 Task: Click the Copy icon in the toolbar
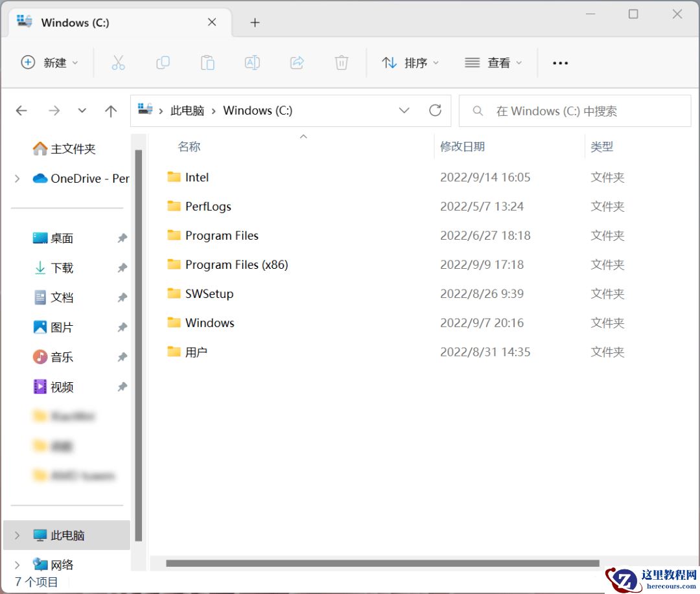click(163, 62)
